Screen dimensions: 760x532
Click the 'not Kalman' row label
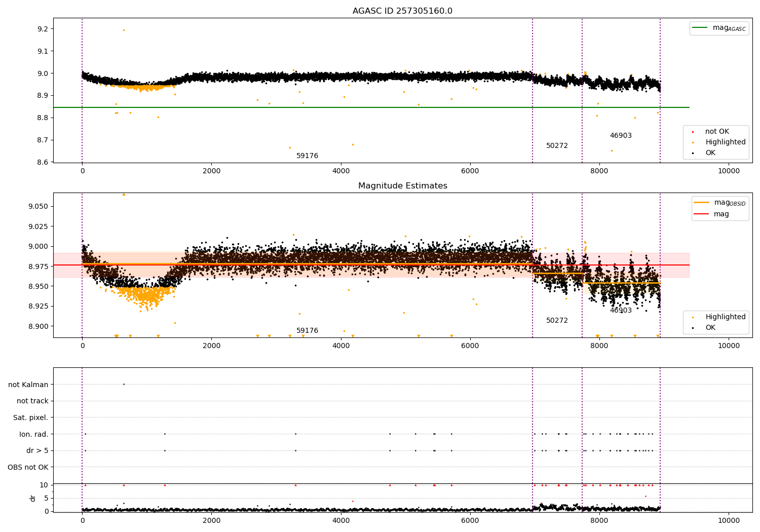click(x=28, y=385)
